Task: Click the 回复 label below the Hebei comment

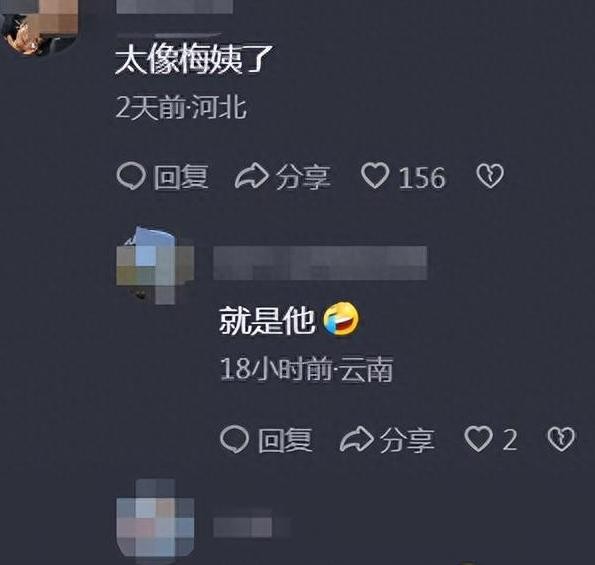Action: [x=181, y=177]
